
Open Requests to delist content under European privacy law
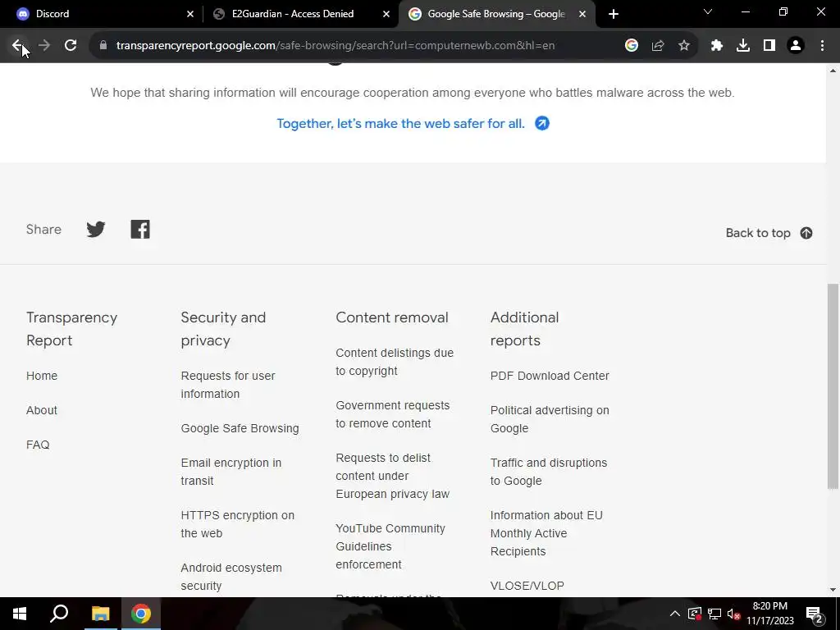point(393,476)
